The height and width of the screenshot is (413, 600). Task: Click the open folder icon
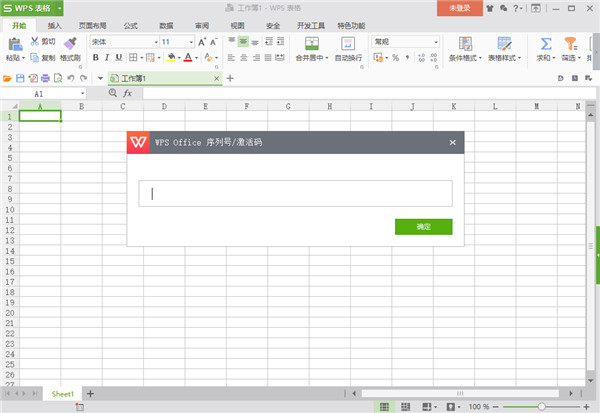7,78
